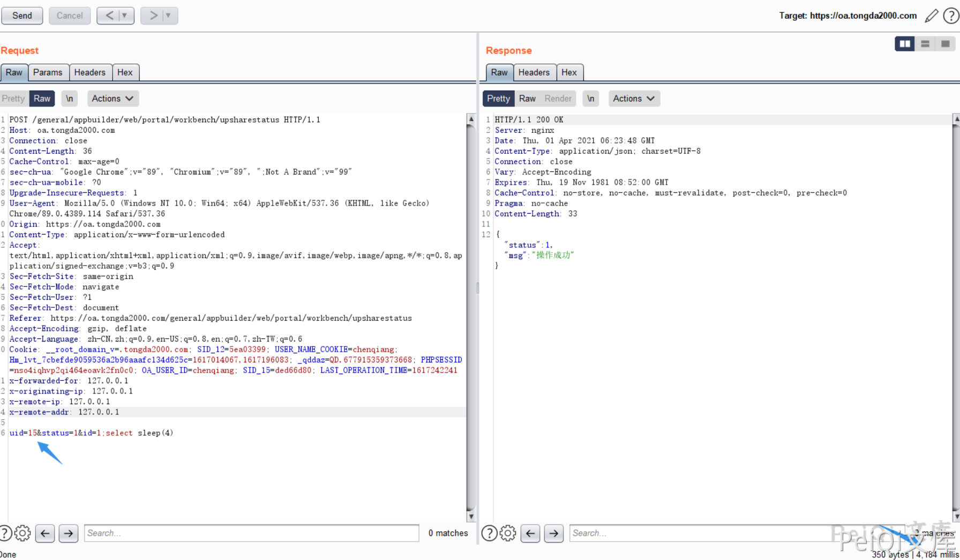Open the help icon beside the target

951,16
